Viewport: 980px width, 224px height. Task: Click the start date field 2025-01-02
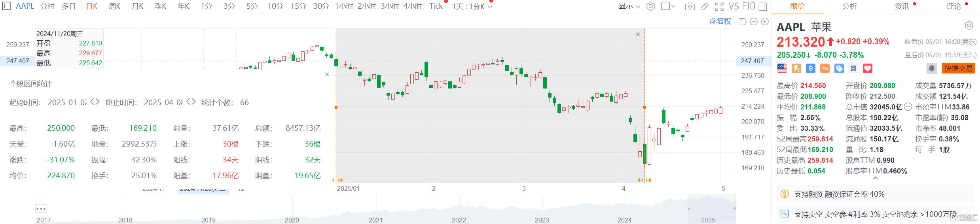[x=68, y=102]
